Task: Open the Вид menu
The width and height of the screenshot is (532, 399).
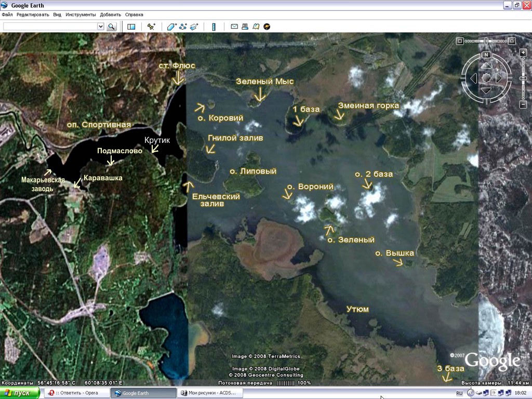Action: coord(57,15)
